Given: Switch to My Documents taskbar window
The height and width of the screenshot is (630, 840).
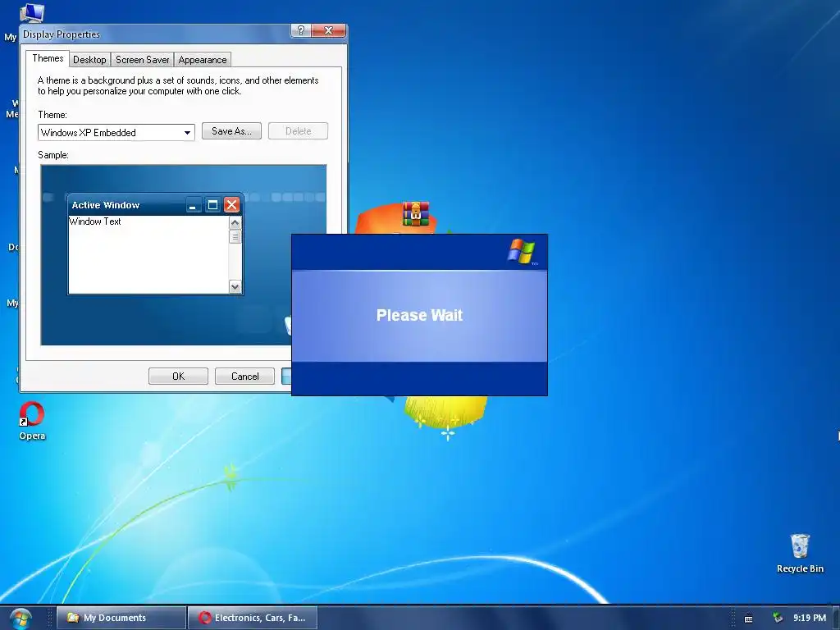Looking at the screenshot, I should pos(121,618).
